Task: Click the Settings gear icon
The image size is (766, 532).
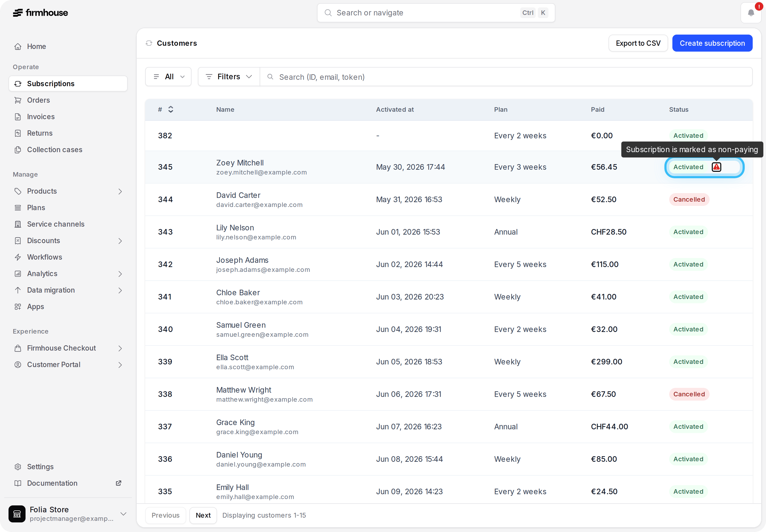Action: tap(18, 467)
